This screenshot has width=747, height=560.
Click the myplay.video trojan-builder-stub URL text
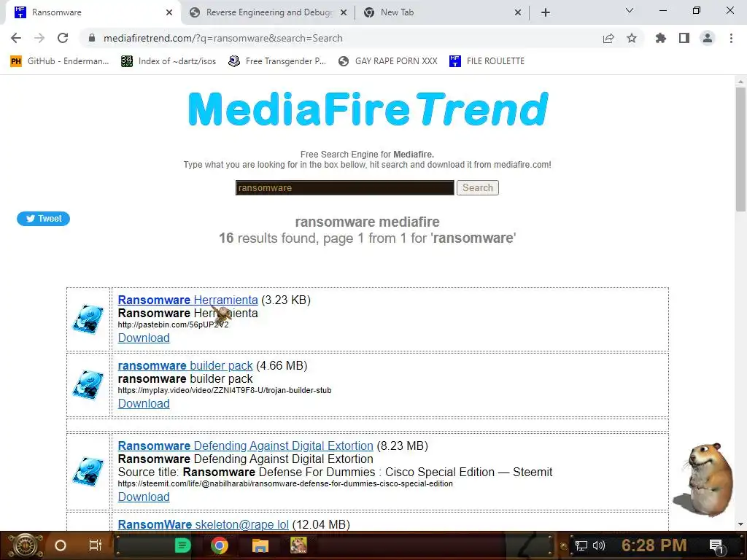pos(225,391)
